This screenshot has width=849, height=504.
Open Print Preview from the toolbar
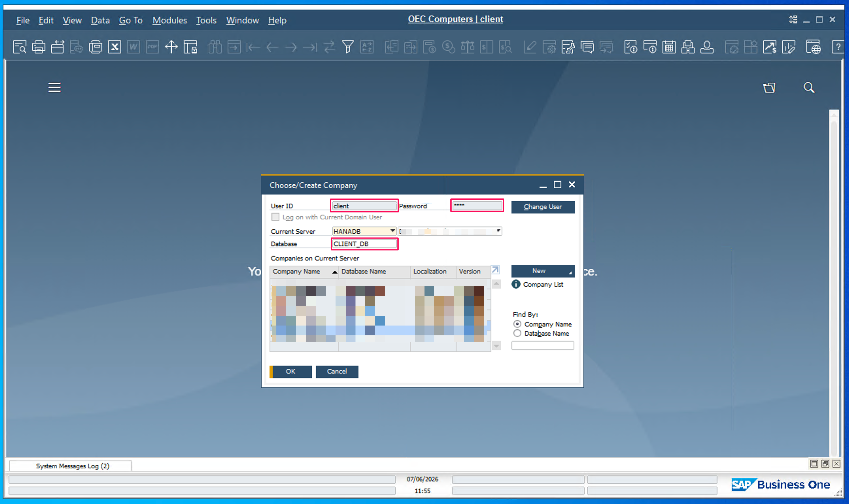(x=19, y=47)
